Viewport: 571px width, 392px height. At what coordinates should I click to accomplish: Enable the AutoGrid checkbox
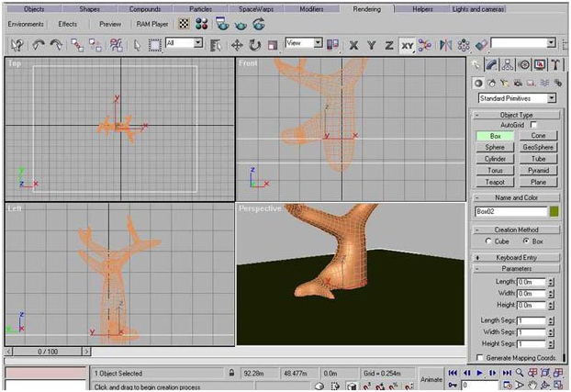click(533, 125)
